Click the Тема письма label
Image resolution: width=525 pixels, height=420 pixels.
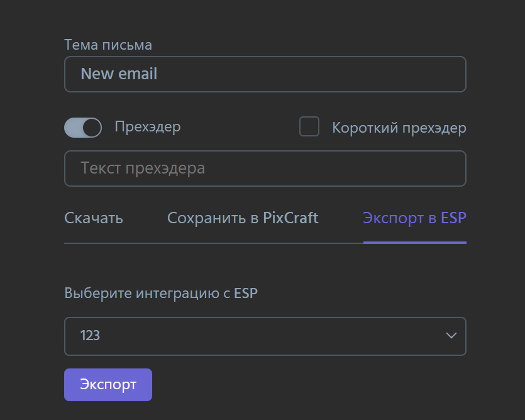[x=108, y=45]
